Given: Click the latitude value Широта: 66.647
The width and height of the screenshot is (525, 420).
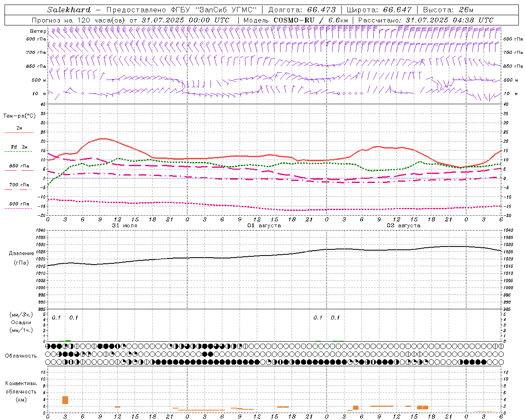Looking at the screenshot, I should [379, 10].
